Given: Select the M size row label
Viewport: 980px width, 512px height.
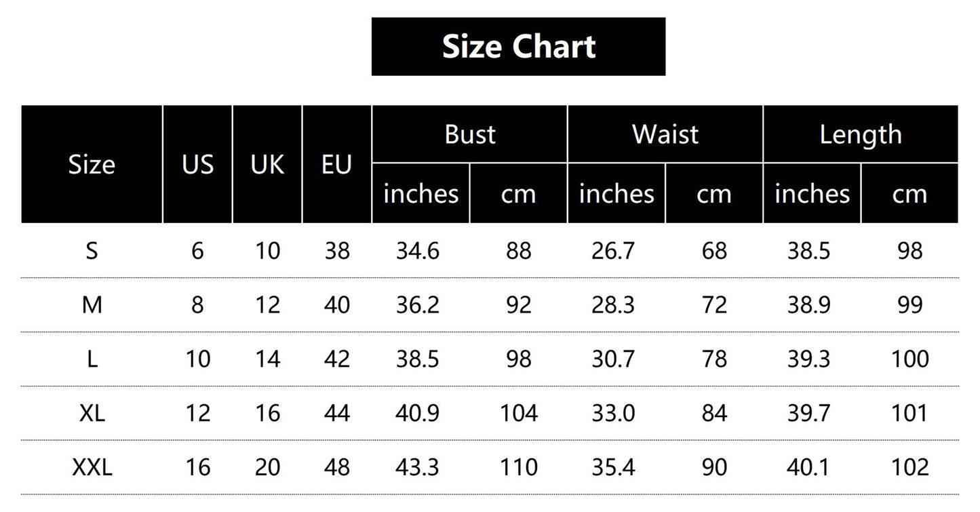Looking at the screenshot, I should [92, 305].
